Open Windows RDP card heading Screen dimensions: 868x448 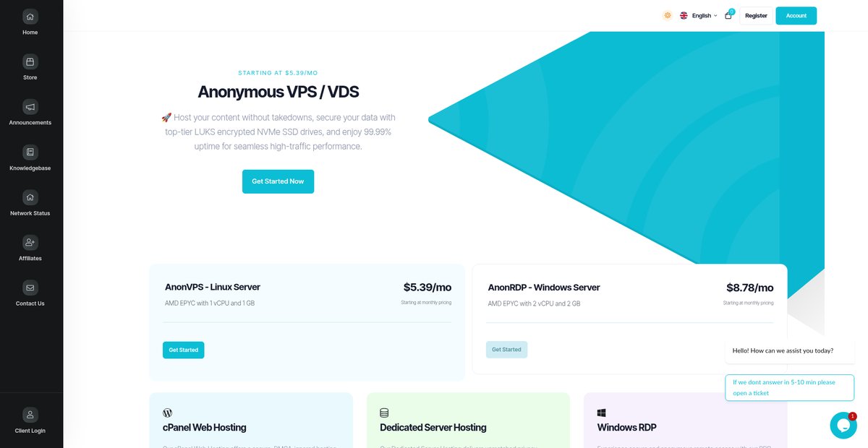(x=627, y=428)
